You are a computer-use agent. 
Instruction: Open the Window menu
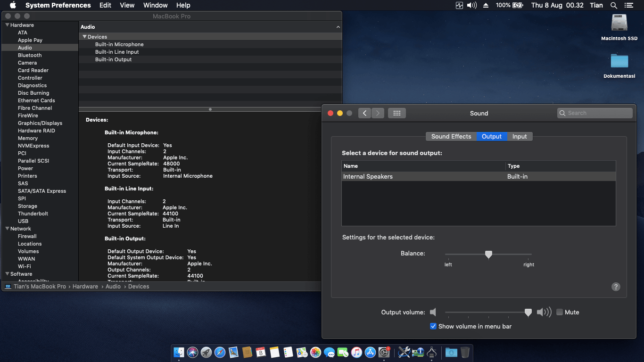(155, 5)
